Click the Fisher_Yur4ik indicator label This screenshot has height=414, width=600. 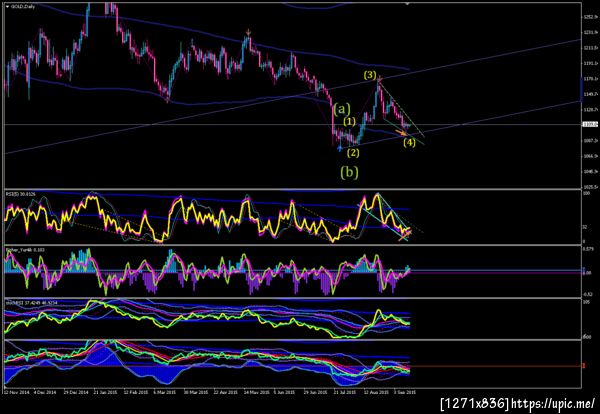[25, 250]
